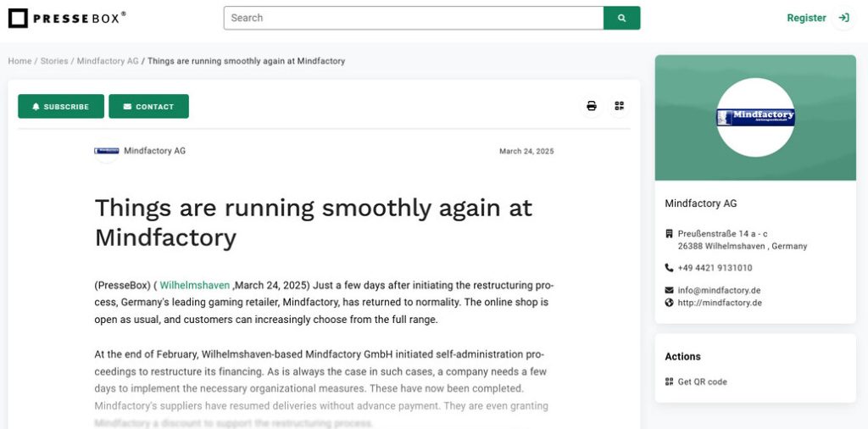Follow the Wilhelmshaven link in article text
Viewport: 868px width, 429px height.
tap(194, 285)
